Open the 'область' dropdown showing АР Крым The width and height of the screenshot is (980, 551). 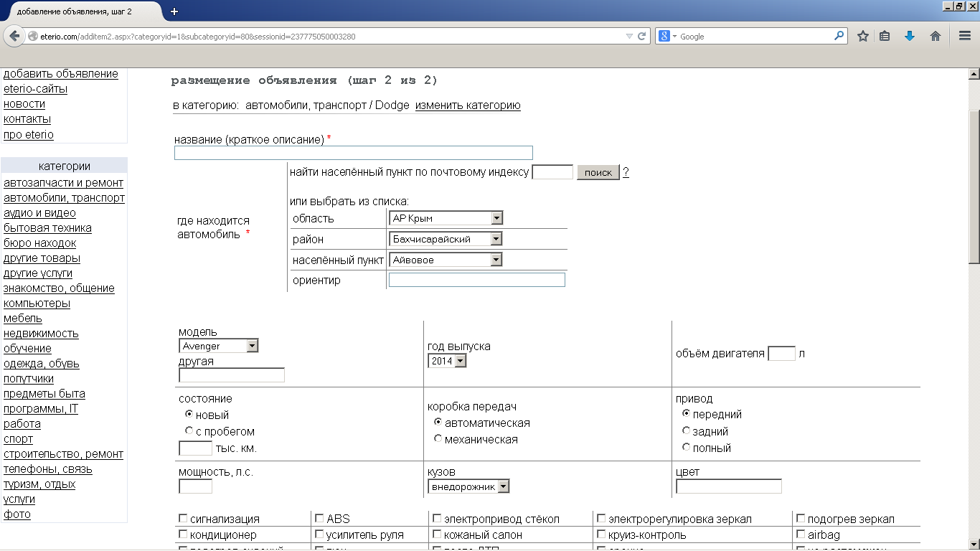coord(446,218)
